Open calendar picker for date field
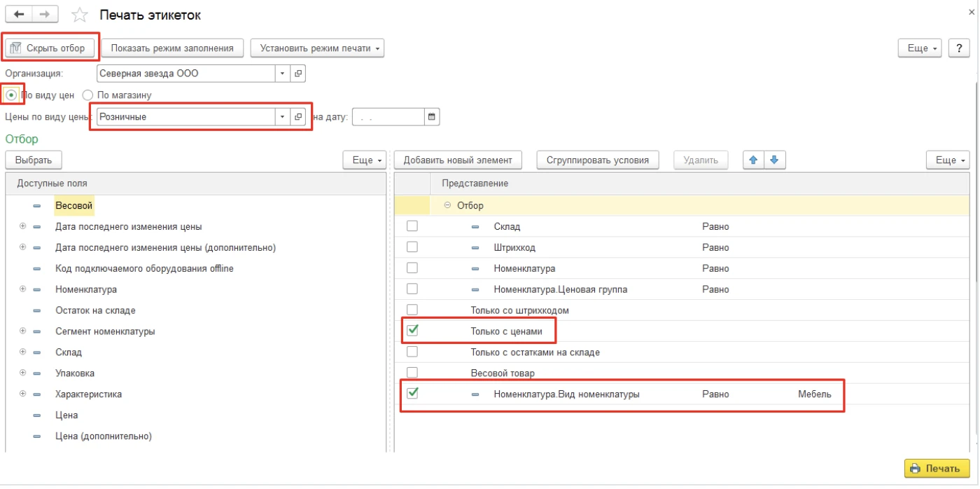980x489 pixels. (x=432, y=117)
